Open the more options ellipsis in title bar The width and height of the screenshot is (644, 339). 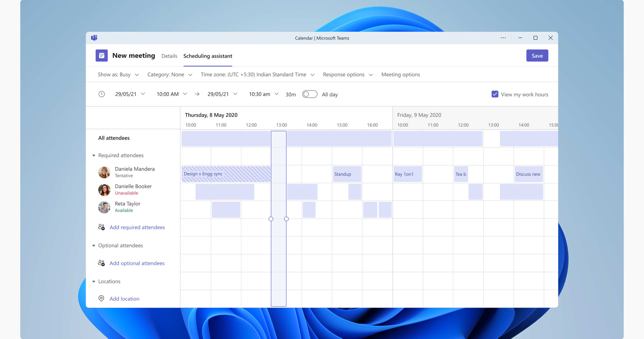point(503,38)
